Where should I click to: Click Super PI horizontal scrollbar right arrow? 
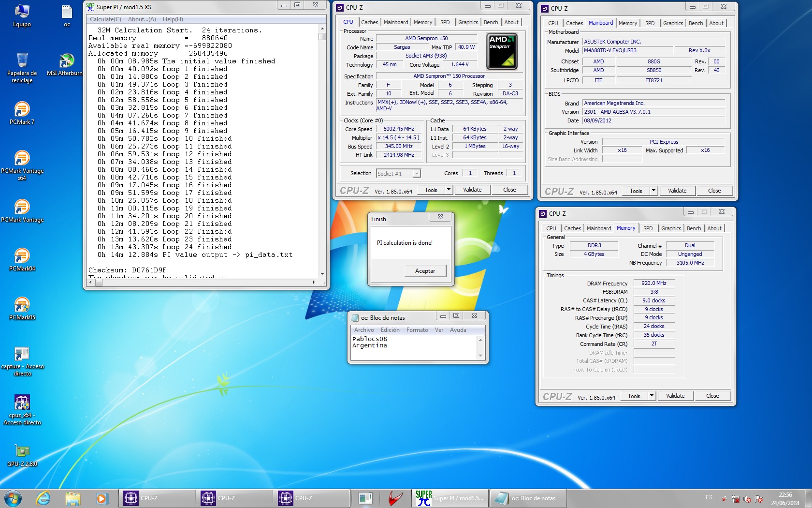click(x=314, y=282)
